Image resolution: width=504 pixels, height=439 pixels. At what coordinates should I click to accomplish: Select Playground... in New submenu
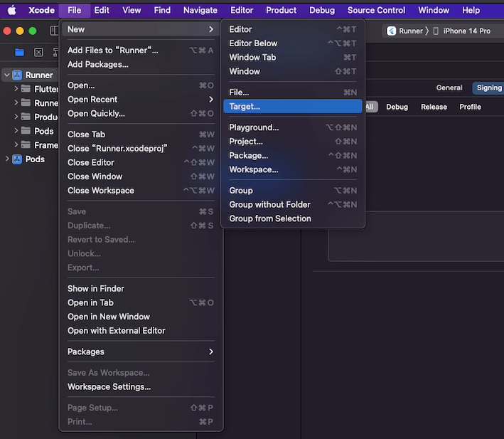tap(292, 127)
